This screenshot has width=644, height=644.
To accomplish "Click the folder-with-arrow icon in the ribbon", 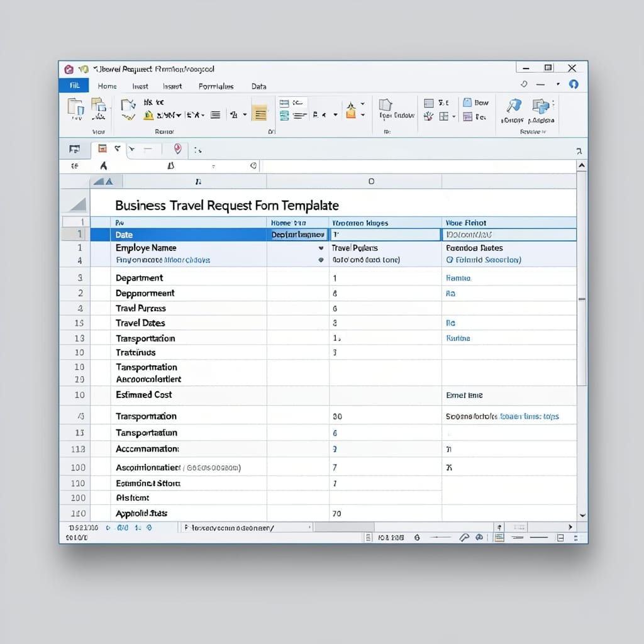I will click(x=128, y=105).
